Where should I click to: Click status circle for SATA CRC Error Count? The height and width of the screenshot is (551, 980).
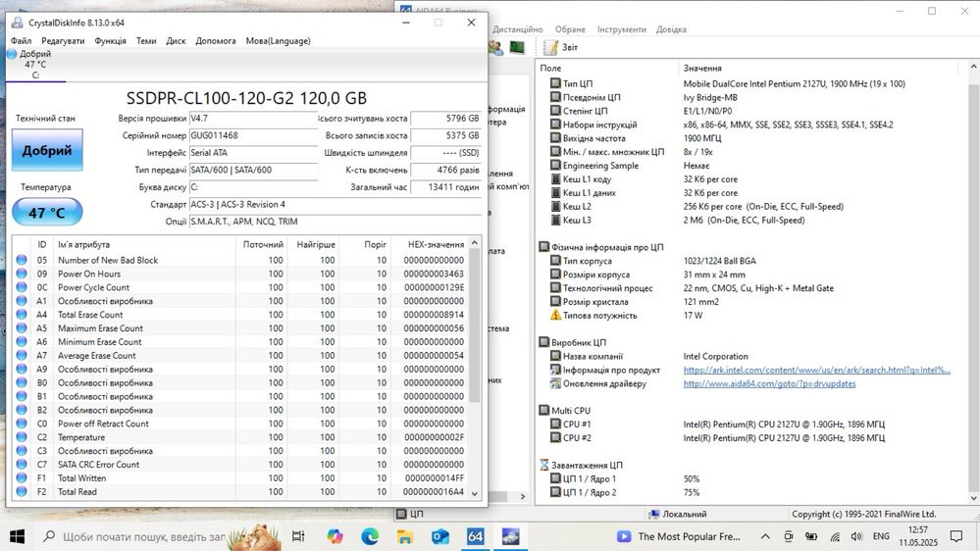tap(22, 464)
